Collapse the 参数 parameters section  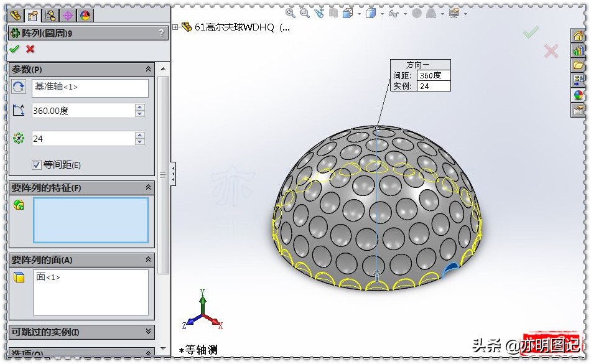coord(148,69)
